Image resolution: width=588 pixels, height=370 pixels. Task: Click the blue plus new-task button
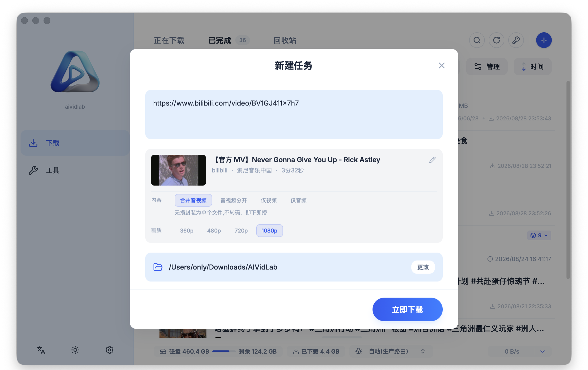544,40
